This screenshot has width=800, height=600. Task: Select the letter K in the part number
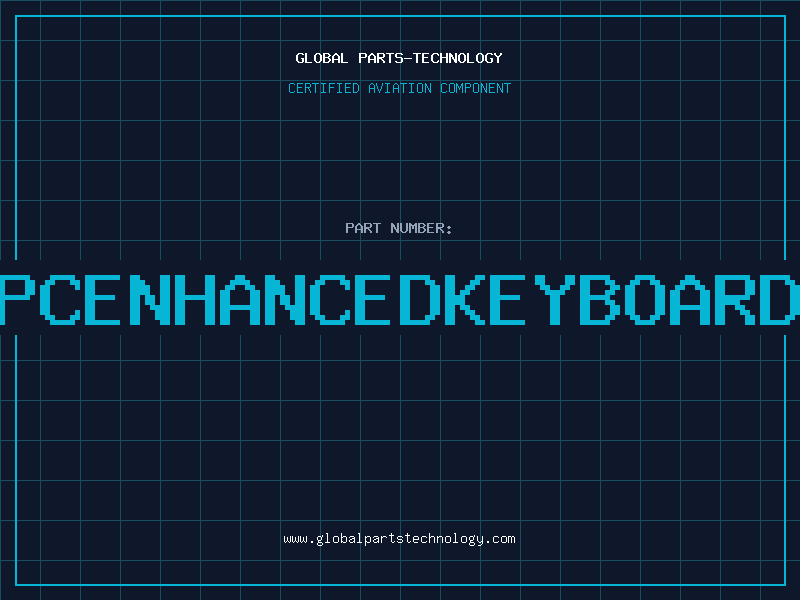461,300
